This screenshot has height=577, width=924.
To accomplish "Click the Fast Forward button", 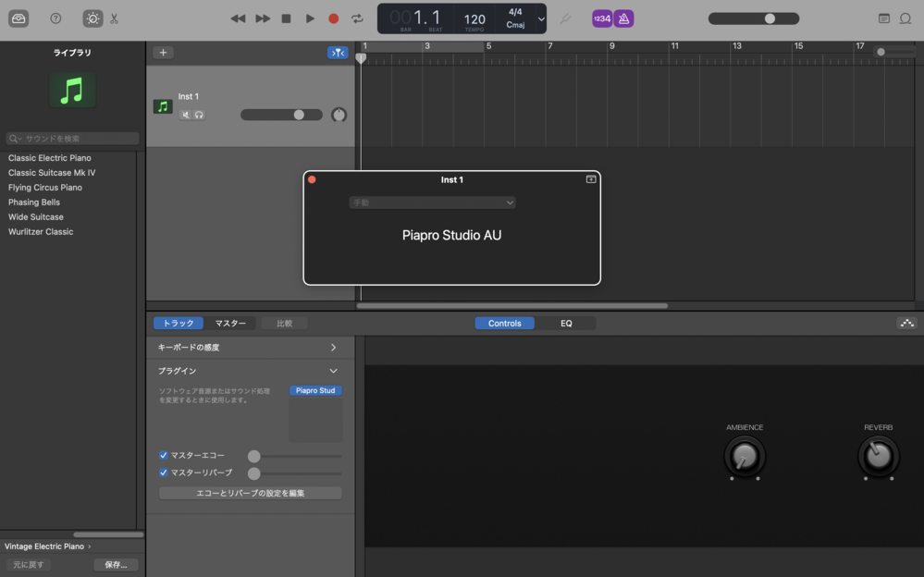I will point(263,18).
